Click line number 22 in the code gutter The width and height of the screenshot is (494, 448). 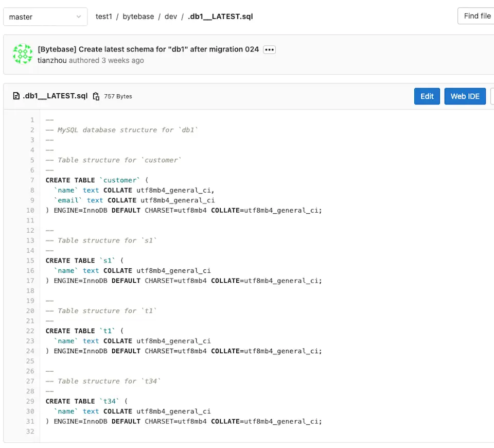(x=30, y=331)
